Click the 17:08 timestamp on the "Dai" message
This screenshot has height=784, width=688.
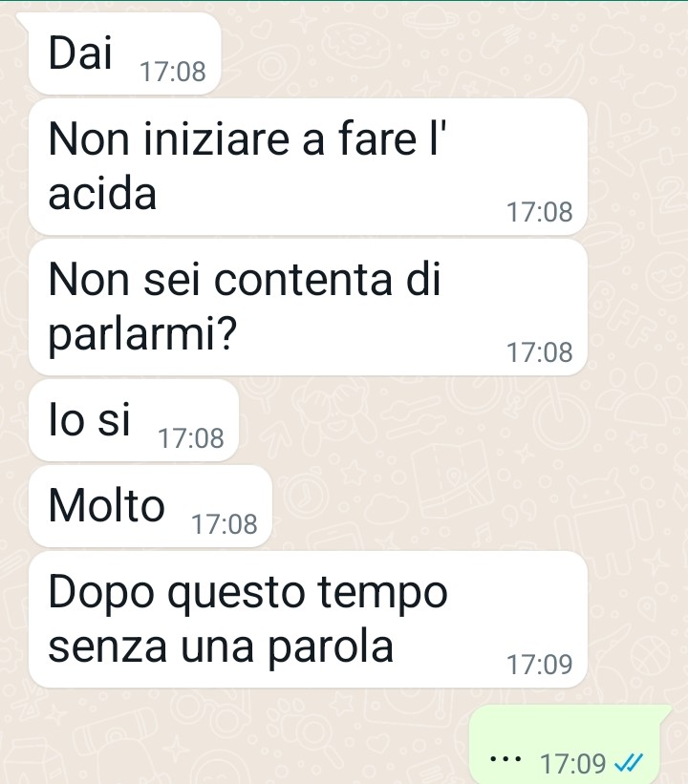pos(173,72)
